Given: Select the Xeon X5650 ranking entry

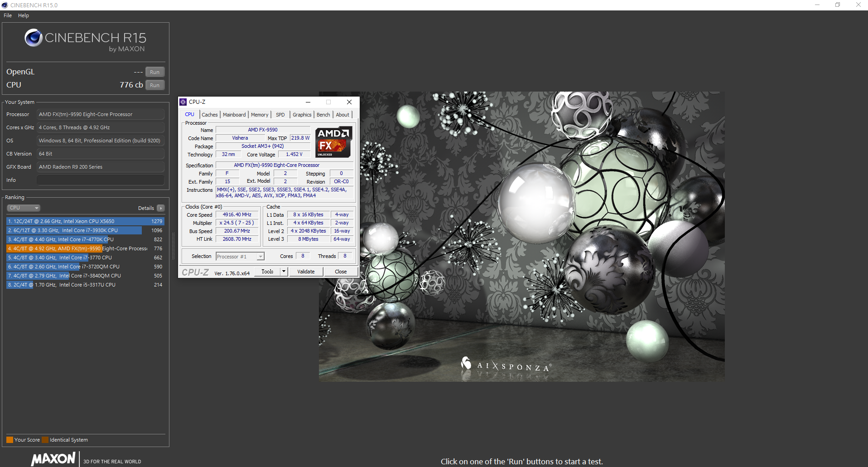Looking at the screenshot, I should pyautogui.click(x=85, y=221).
